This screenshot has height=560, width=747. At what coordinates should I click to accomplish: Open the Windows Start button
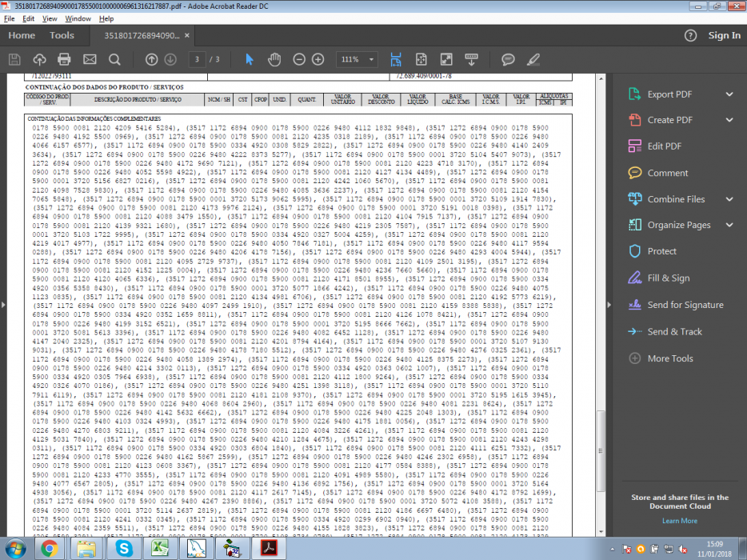click(14, 549)
